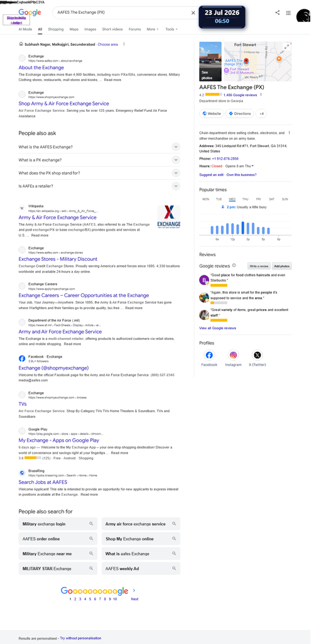Click search icon beside AAFES weekly Ad

pyautogui.click(x=174, y=568)
